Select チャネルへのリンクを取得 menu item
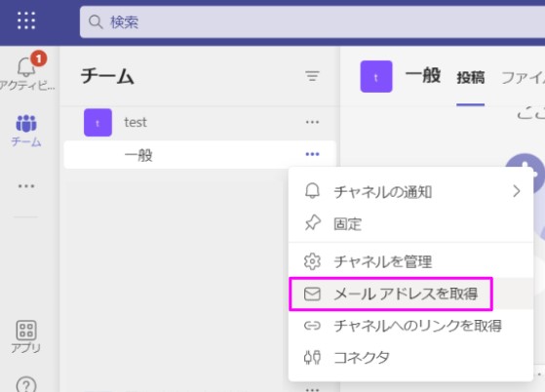Viewport: 545px width, 392px height. [x=410, y=326]
